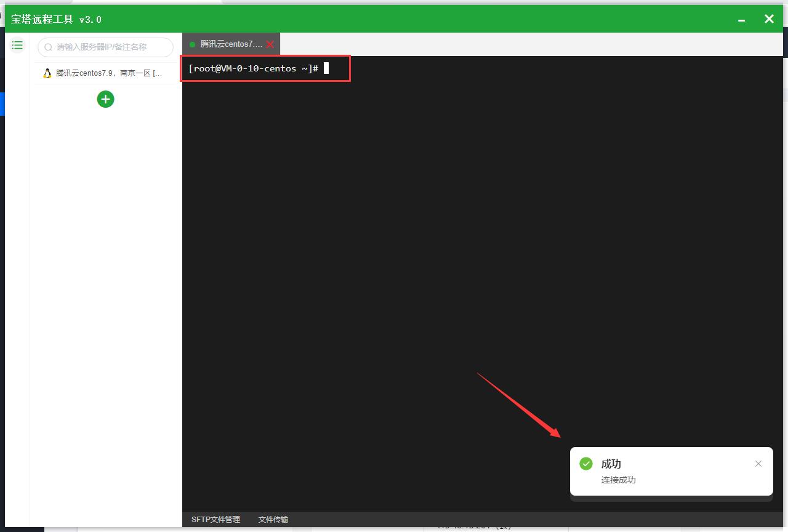The height and width of the screenshot is (532, 788).
Task: Click the green connection status dot on tab
Action: pyautogui.click(x=192, y=44)
